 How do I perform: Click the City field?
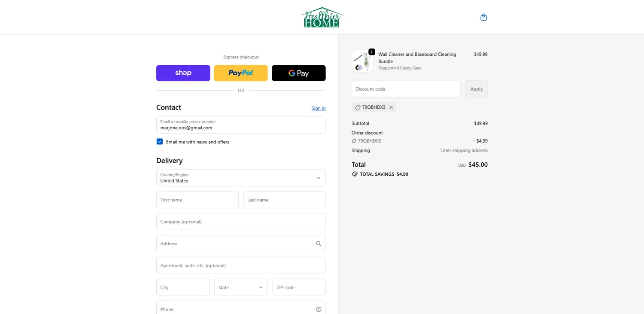coord(183,287)
